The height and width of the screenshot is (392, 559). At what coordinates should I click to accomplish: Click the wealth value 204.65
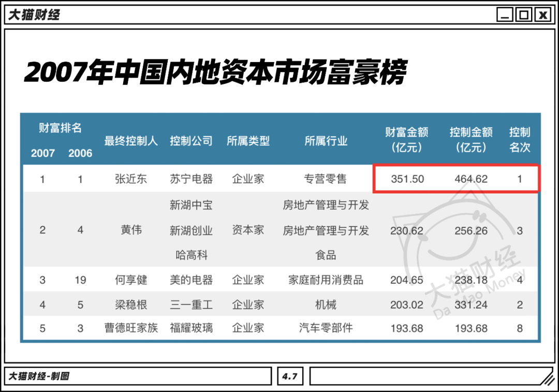[x=407, y=280]
